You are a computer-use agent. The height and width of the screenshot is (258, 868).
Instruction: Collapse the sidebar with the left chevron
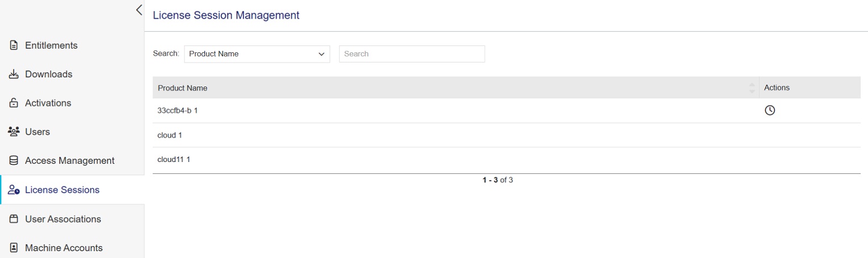139,10
